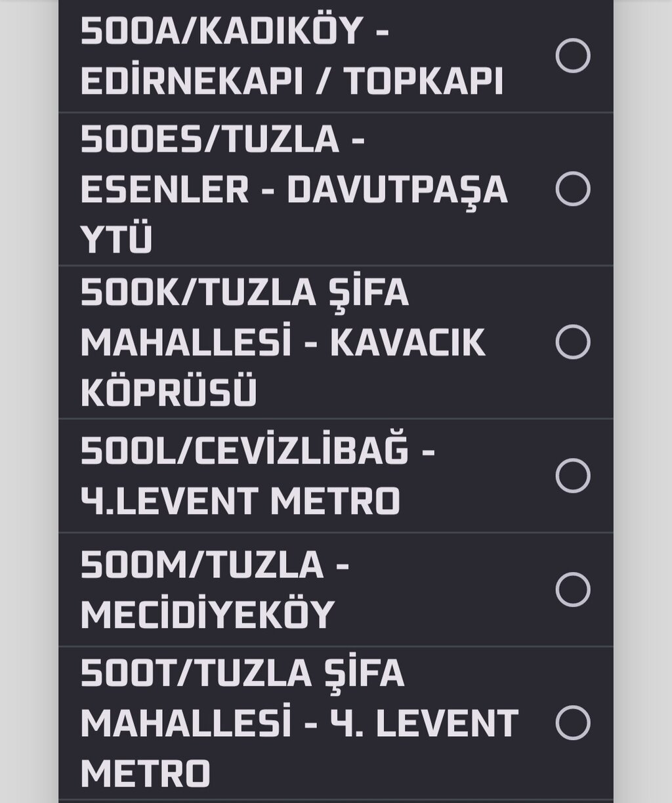Click the EDİRNEKAPI / TOPKAPI text line

point(291,81)
